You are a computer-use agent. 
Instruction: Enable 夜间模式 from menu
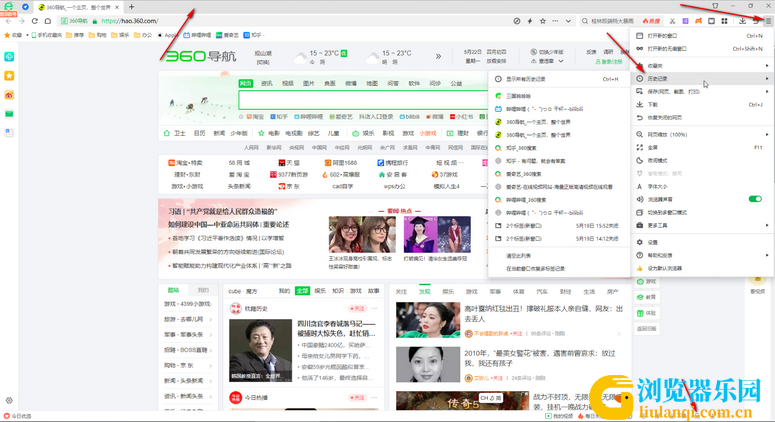702,161
